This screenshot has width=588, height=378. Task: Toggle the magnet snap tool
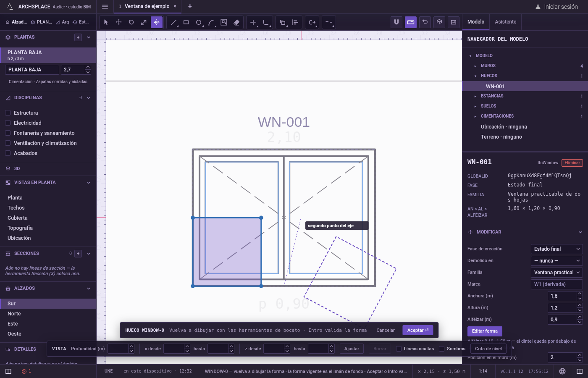click(396, 22)
